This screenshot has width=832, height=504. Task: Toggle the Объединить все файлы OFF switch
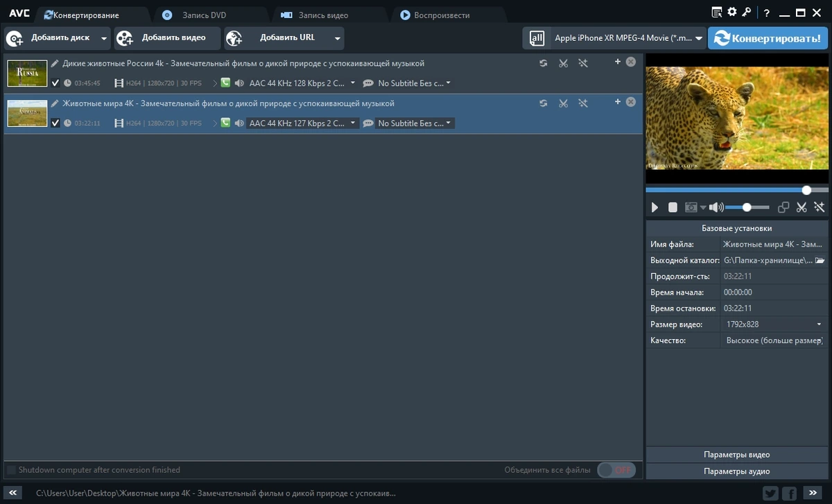pos(616,470)
